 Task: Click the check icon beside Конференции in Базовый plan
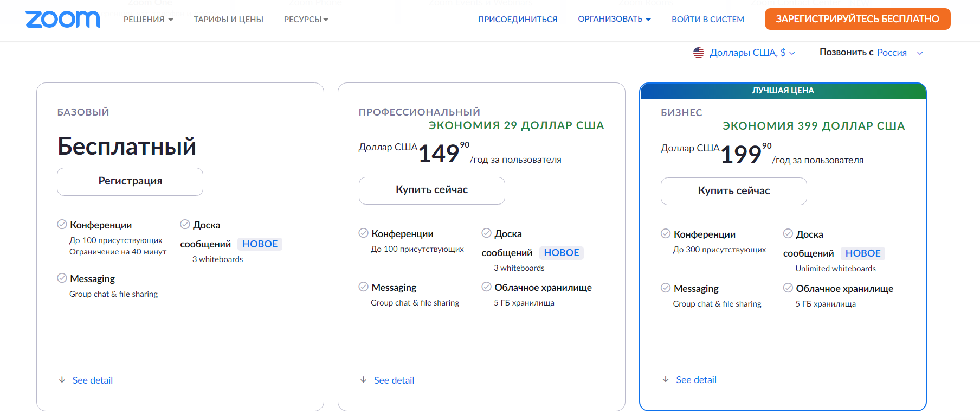pyautogui.click(x=62, y=225)
